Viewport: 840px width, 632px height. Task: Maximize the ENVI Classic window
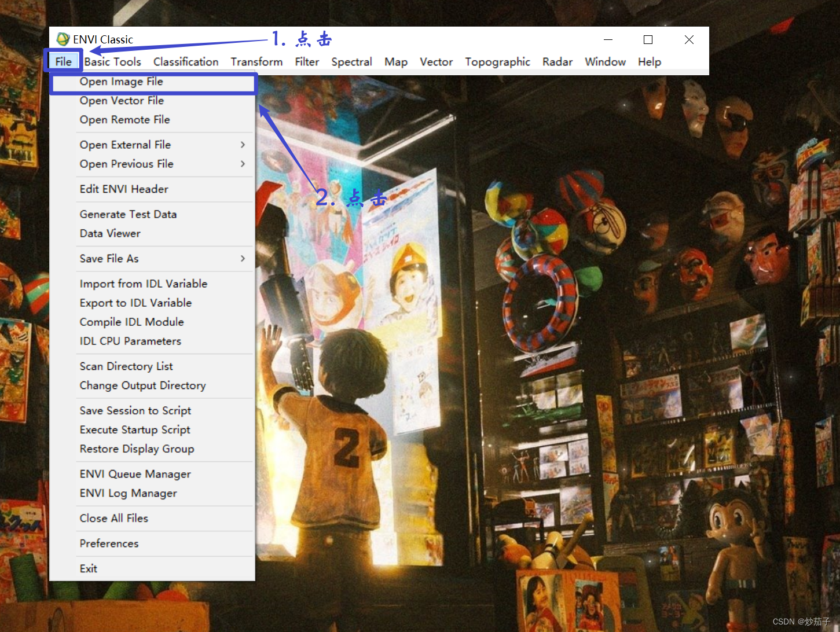[x=648, y=39]
